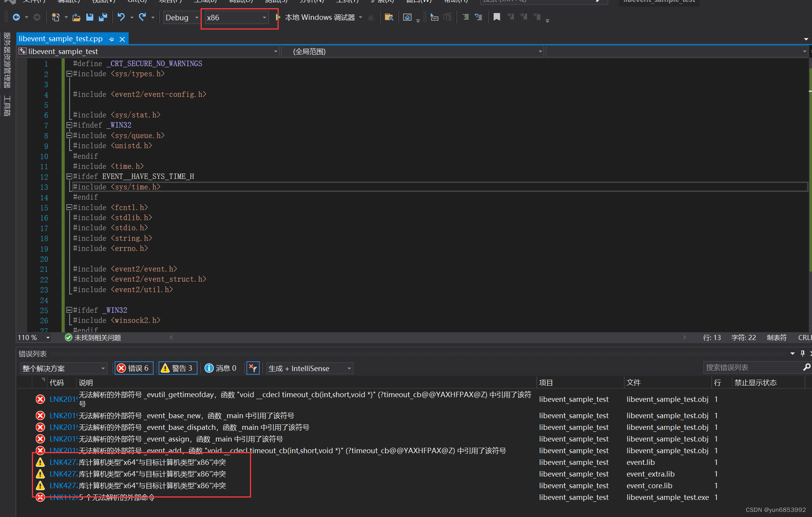Start the local Windows debugger

coord(315,18)
